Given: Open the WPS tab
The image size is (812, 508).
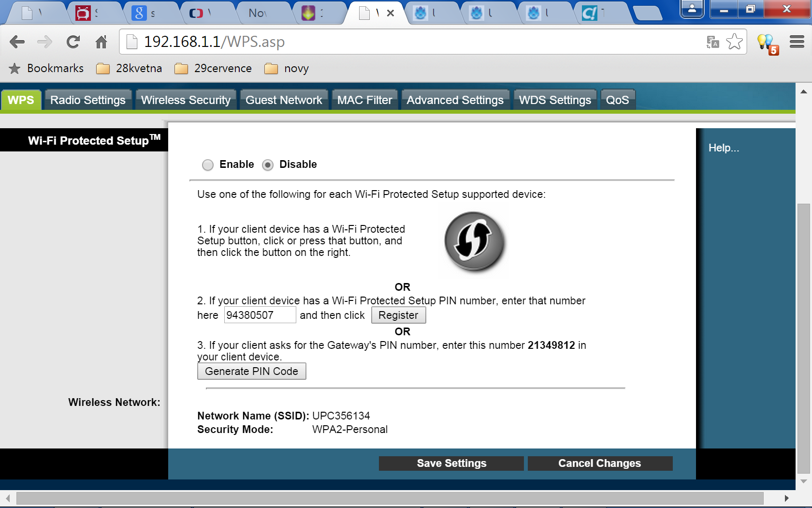Looking at the screenshot, I should (x=21, y=100).
